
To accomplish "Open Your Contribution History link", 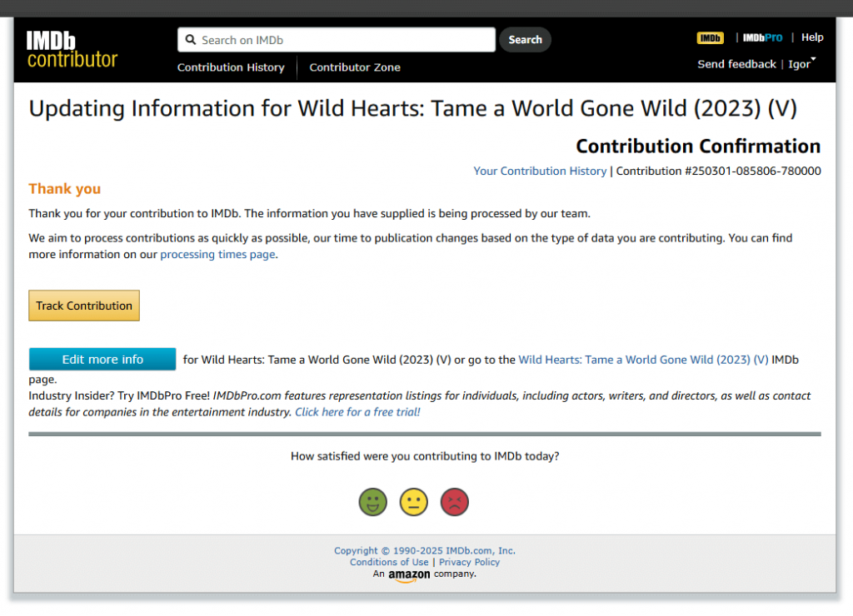I will [540, 171].
